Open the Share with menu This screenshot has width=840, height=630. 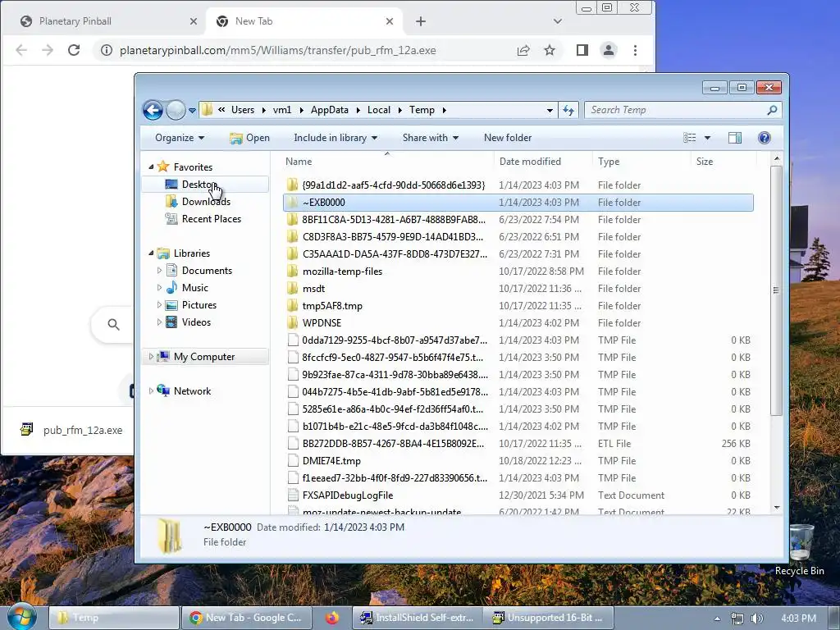coord(430,138)
